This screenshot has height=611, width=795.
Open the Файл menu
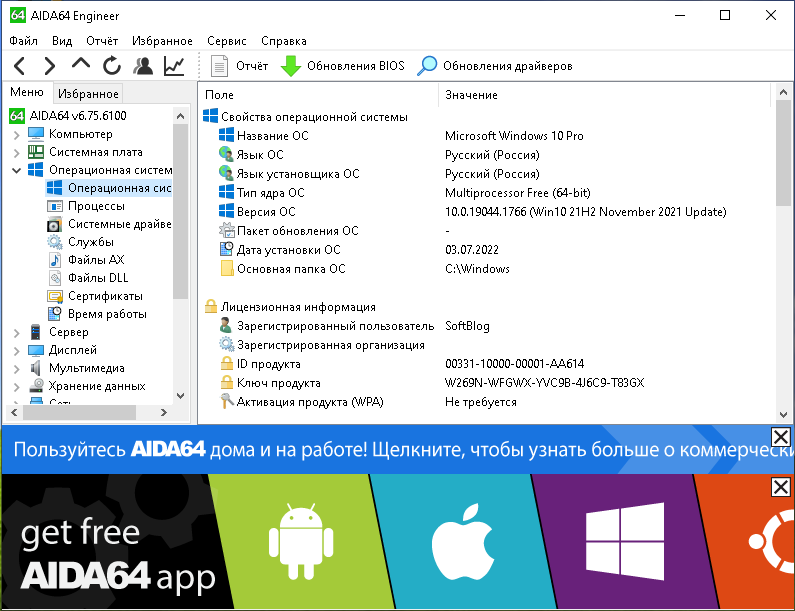tap(23, 41)
